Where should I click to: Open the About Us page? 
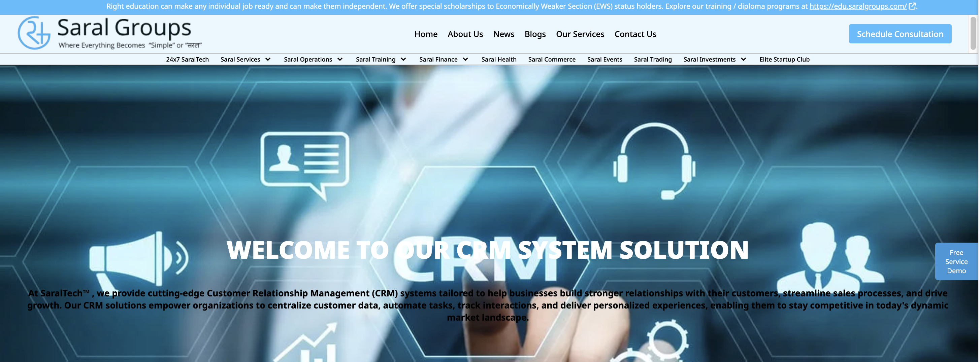[465, 34]
